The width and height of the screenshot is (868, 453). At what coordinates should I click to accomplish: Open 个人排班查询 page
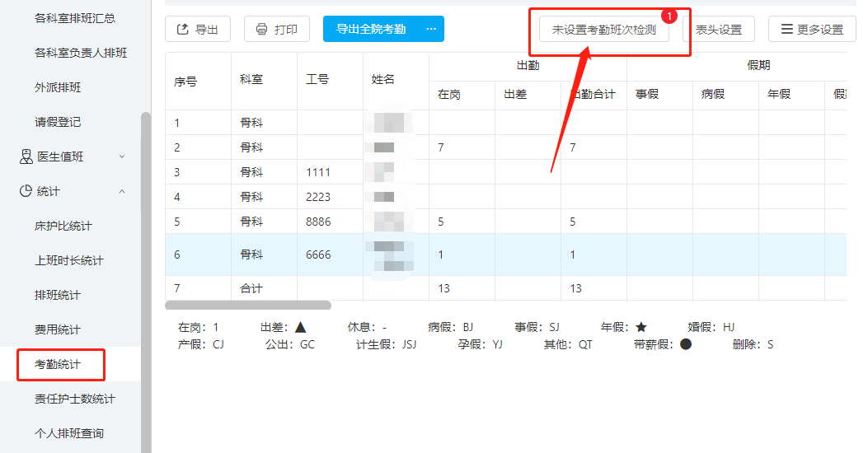click(69, 433)
